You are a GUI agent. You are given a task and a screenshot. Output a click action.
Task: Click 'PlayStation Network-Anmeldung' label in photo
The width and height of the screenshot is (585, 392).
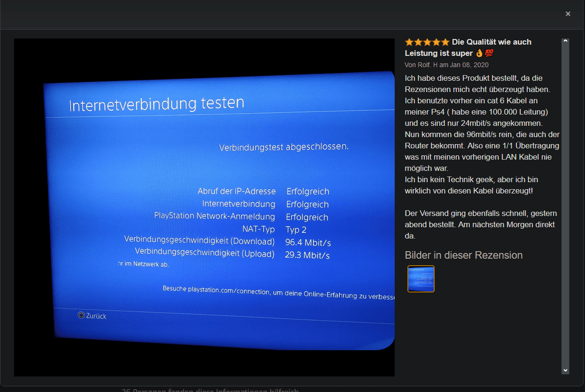click(214, 216)
